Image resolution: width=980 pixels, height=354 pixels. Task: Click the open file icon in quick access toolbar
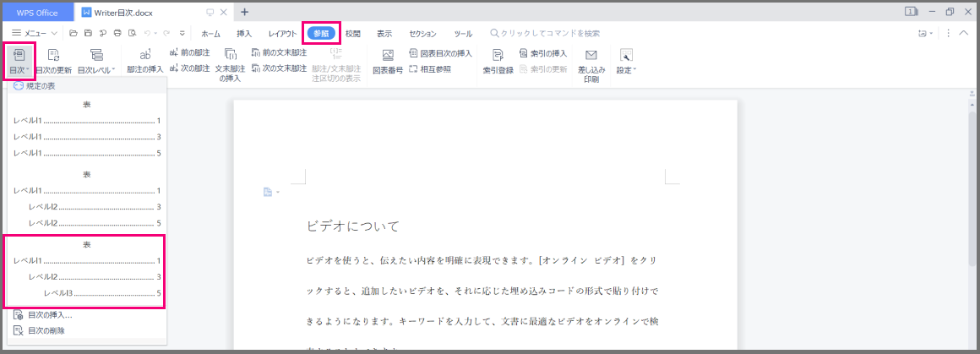(x=73, y=33)
